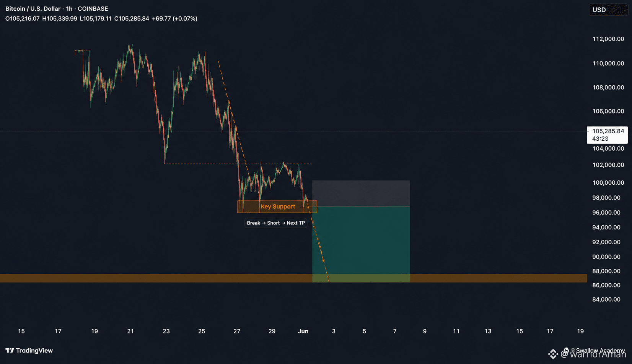Click the date label 27 on time axis
This screenshot has width=632, height=364.
click(237, 331)
